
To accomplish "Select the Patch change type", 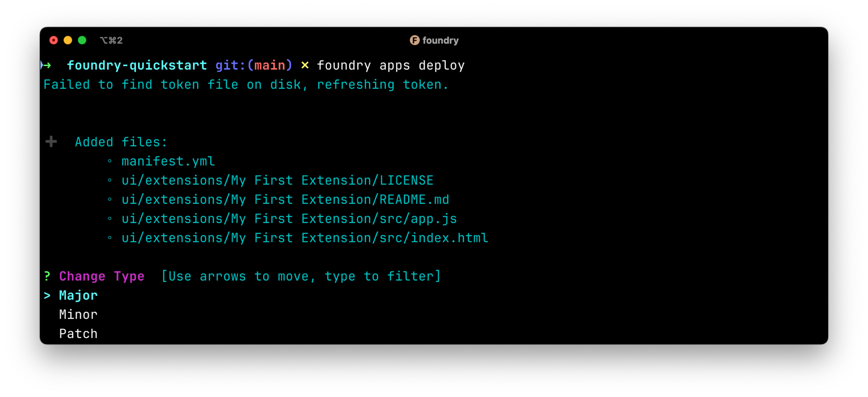I will (78, 333).
